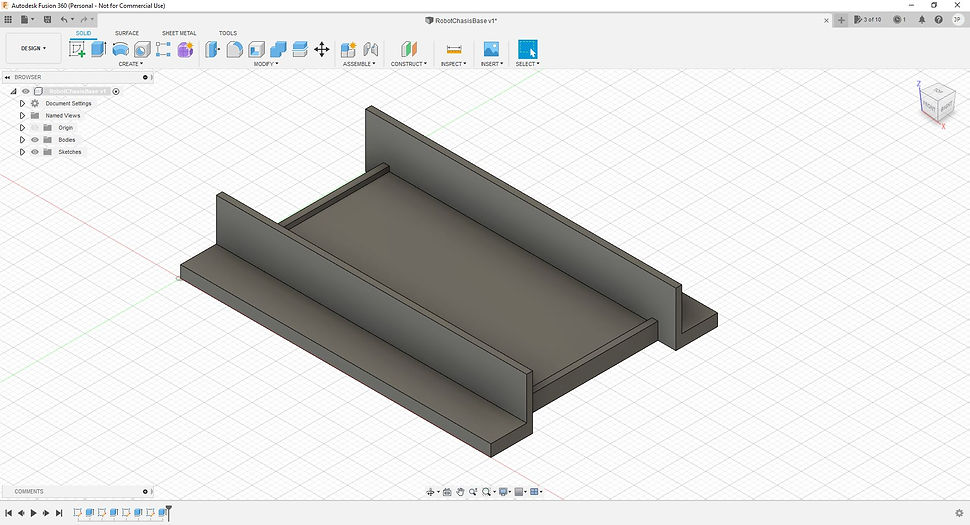Choose the Offset Plane construct tool

[409, 49]
